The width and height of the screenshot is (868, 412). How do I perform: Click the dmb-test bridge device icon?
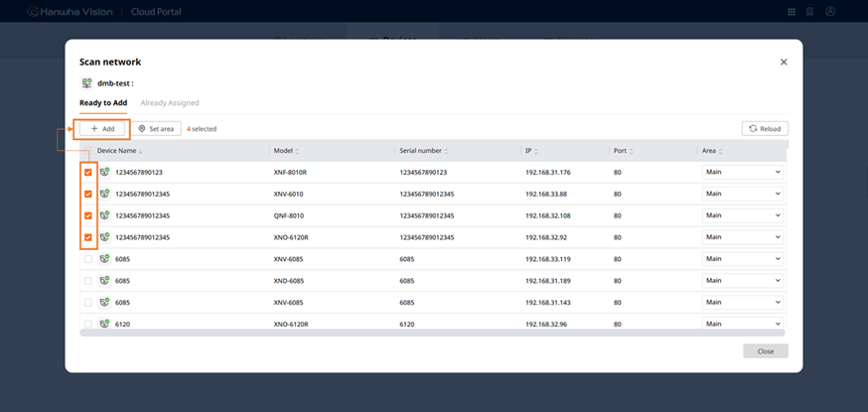pos(87,83)
